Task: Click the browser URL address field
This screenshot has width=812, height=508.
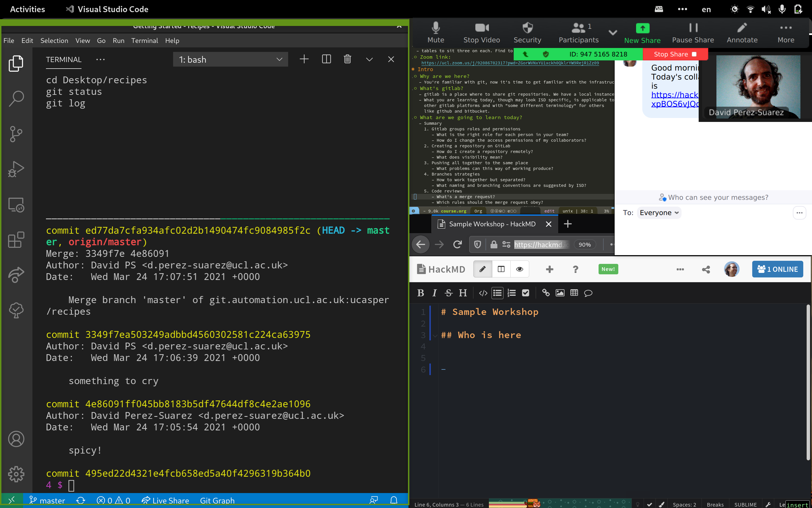Action: point(541,245)
